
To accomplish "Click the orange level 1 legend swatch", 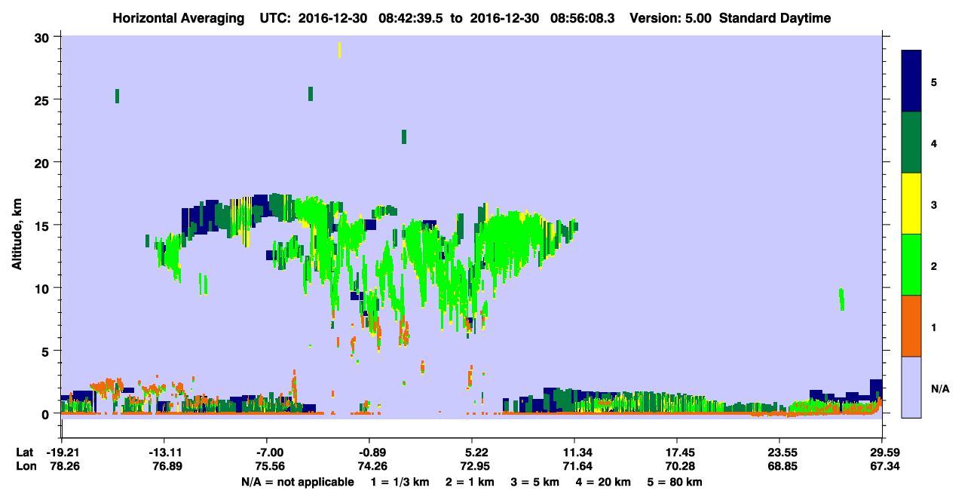I will pyautogui.click(x=911, y=326).
